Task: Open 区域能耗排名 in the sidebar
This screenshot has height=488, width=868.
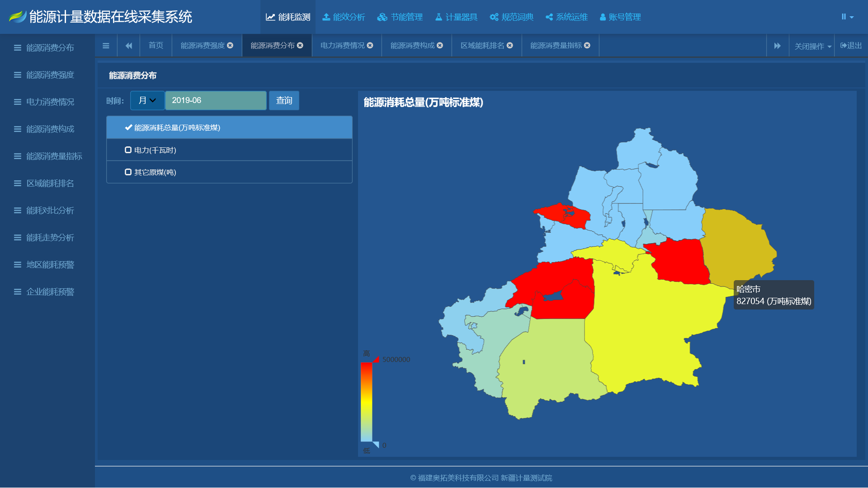Action: (50, 183)
